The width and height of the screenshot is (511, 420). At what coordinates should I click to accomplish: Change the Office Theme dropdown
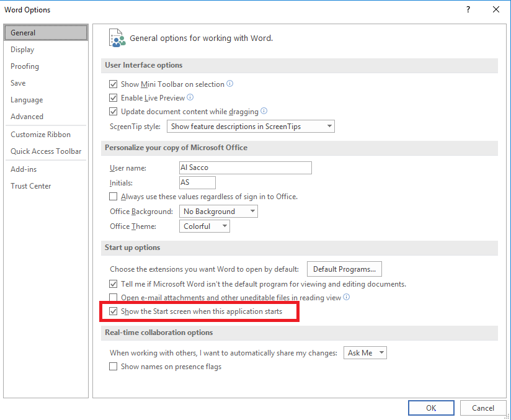coord(224,226)
